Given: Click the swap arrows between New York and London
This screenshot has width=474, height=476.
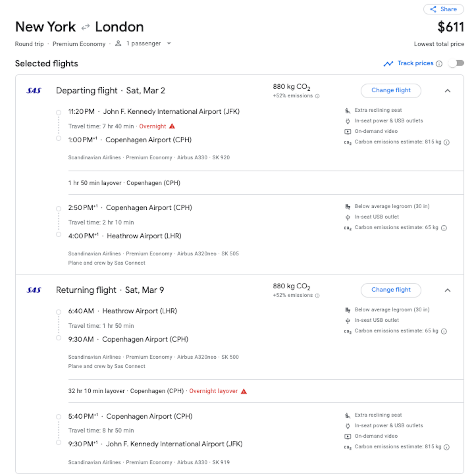Looking at the screenshot, I should pos(85,27).
